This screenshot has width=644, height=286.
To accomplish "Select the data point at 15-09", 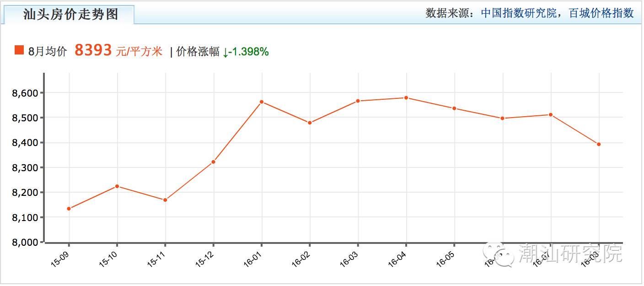I will pyautogui.click(x=69, y=208).
